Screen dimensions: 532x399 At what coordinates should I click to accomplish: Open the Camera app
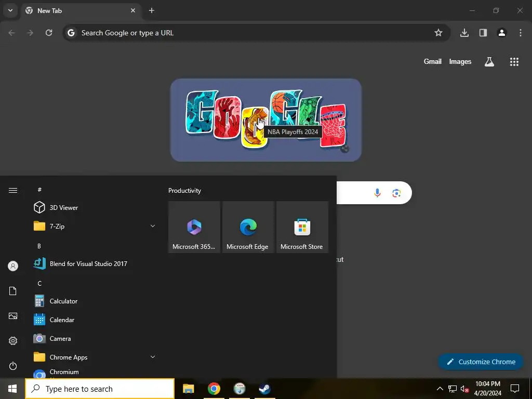[x=95, y=338]
